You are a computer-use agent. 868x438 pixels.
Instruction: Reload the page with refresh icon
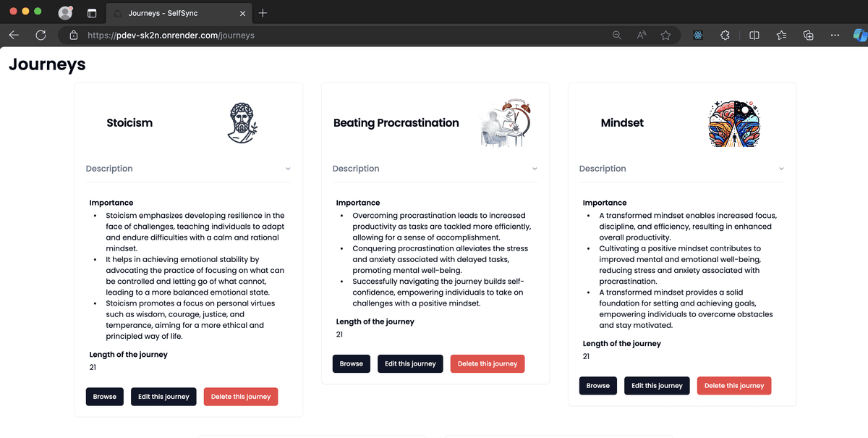click(41, 35)
